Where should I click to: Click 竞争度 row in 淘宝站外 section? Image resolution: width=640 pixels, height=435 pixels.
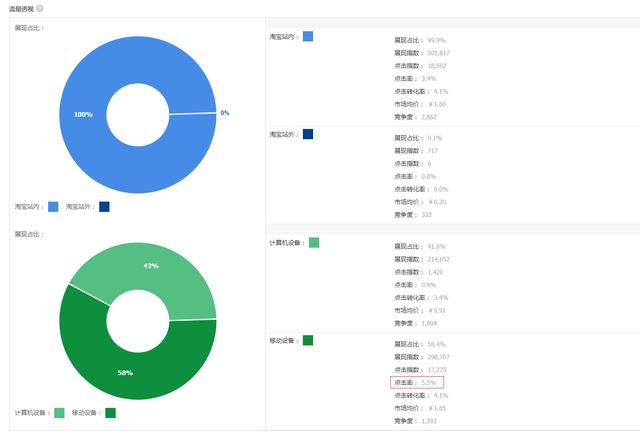point(413,215)
